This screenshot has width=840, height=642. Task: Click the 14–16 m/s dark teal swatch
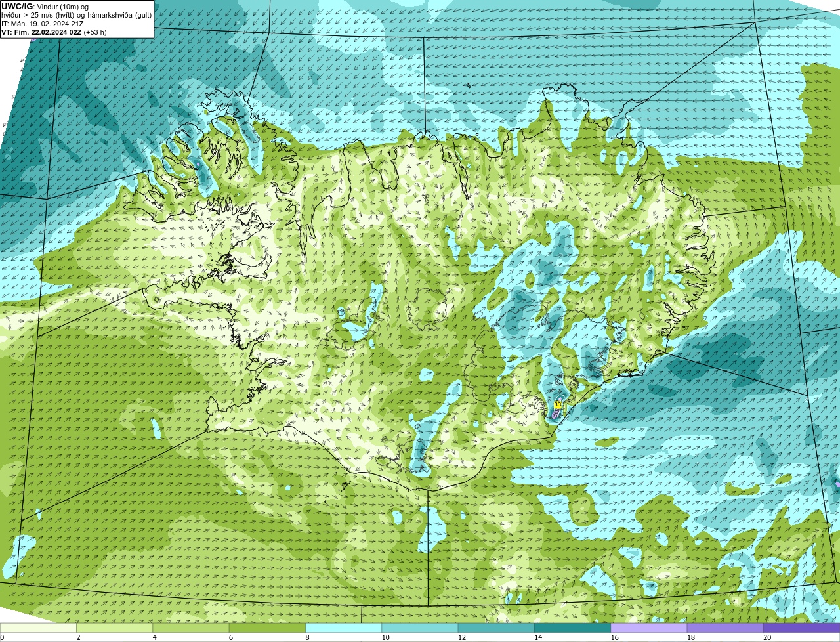(x=572, y=628)
